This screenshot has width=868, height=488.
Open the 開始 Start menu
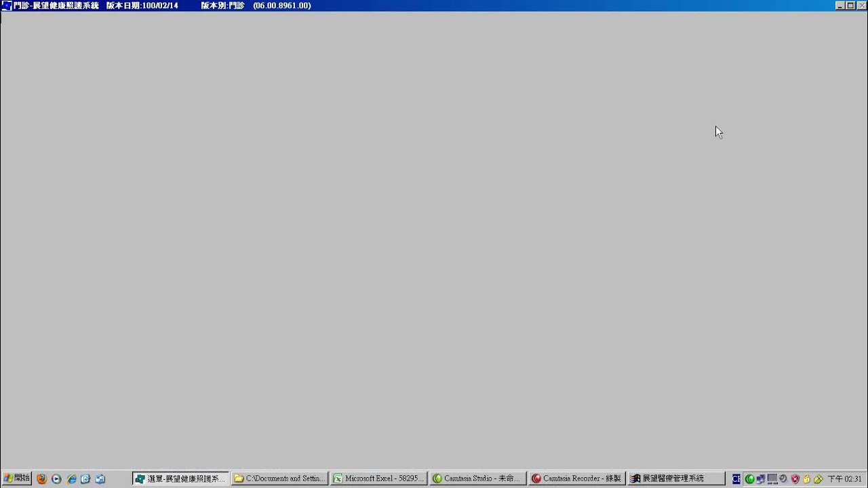tap(16, 479)
